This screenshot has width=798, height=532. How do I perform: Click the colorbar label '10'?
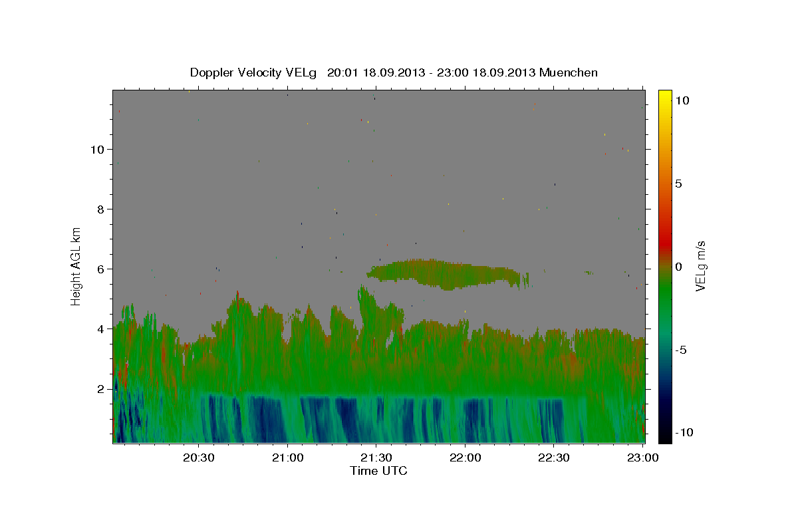(681, 100)
